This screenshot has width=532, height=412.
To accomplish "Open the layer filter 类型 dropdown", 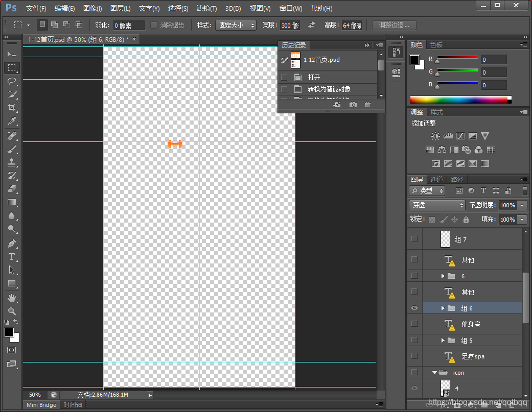I will (427, 191).
